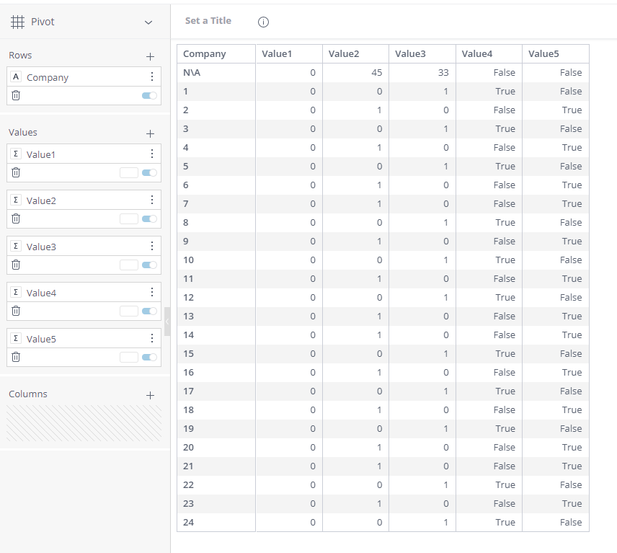Click the white color box for Value1
617x553 pixels.
pos(128,173)
